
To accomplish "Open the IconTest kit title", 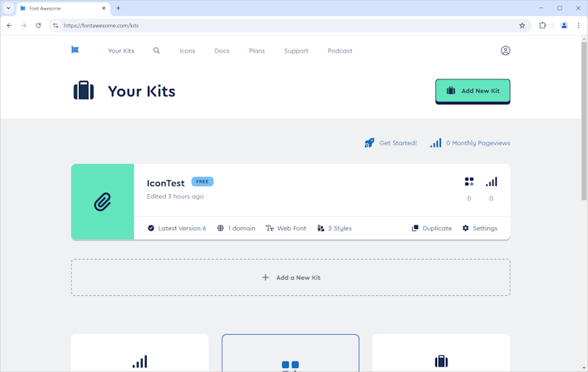I will 166,183.
